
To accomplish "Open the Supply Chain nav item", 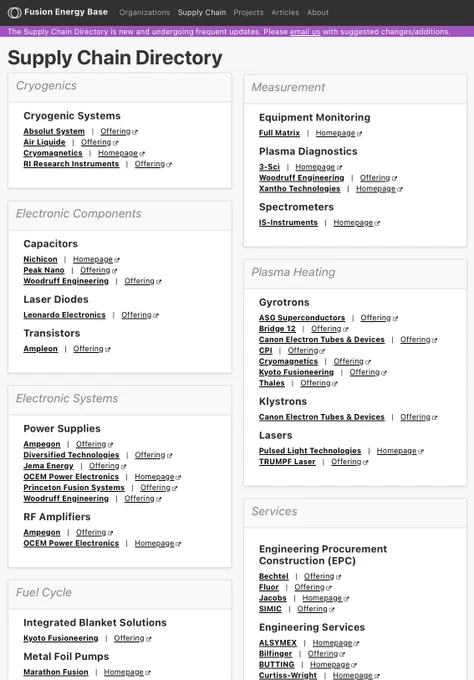I will click(202, 13).
